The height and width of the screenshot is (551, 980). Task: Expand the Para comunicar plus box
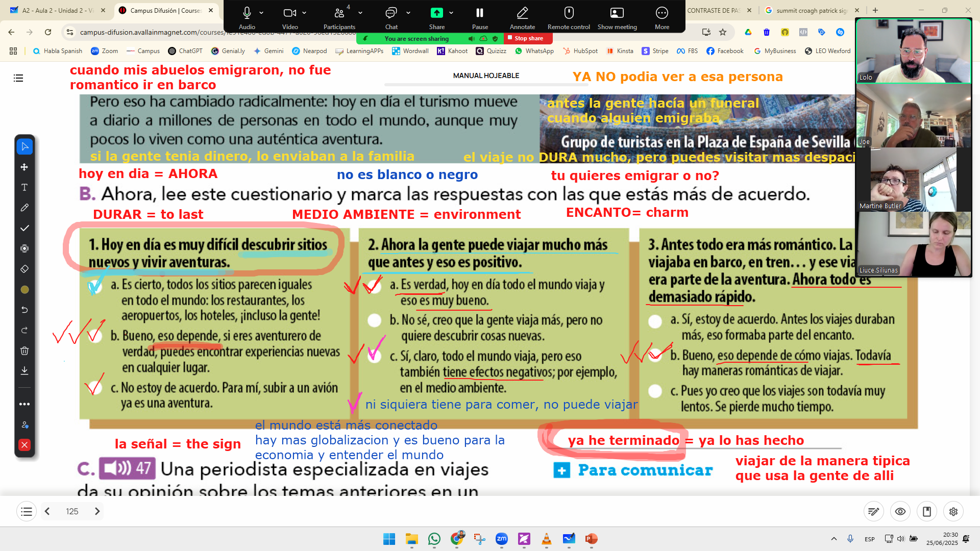point(562,470)
